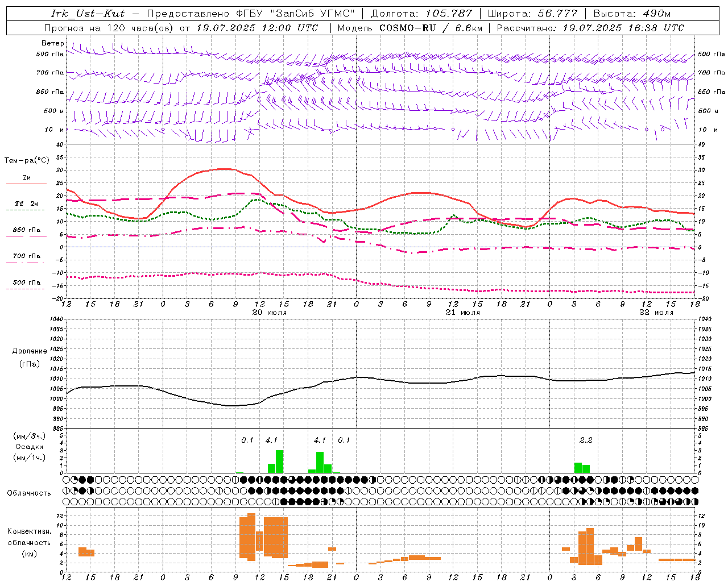Click the '20 июля' date label

tap(270, 312)
